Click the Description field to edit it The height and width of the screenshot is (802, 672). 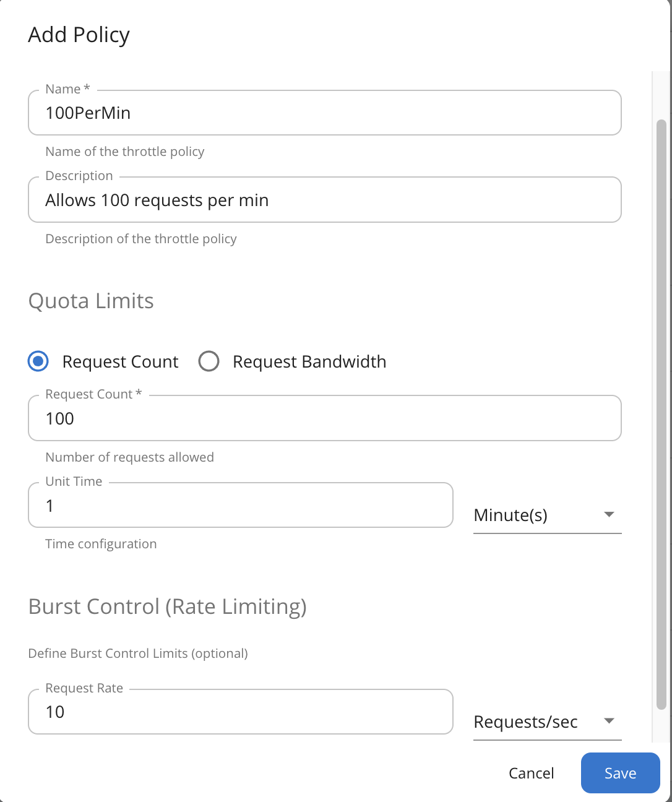pos(324,200)
